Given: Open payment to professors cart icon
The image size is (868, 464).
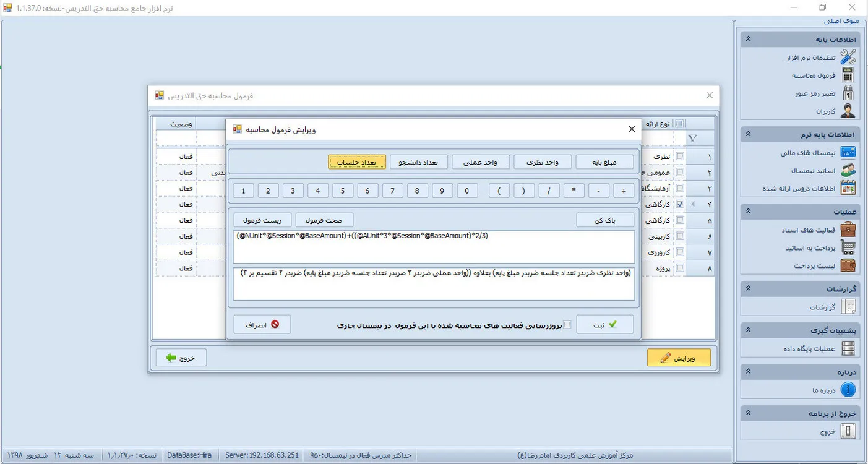Looking at the screenshot, I should click(848, 247).
